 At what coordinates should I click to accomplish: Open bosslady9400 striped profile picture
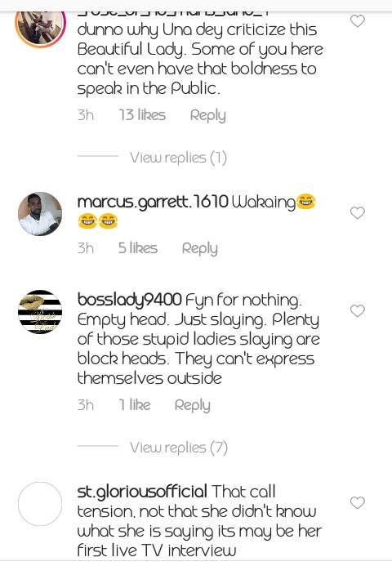pyautogui.click(x=40, y=312)
